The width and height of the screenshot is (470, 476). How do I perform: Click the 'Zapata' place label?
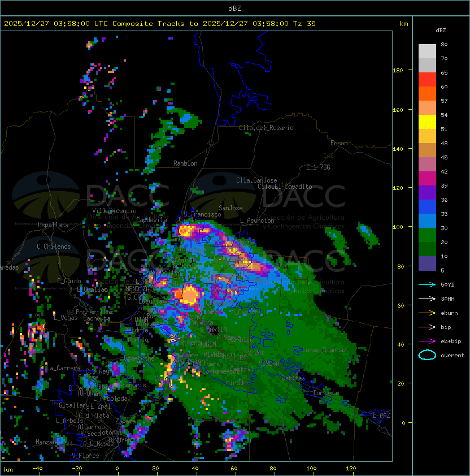[x=125, y=421]
